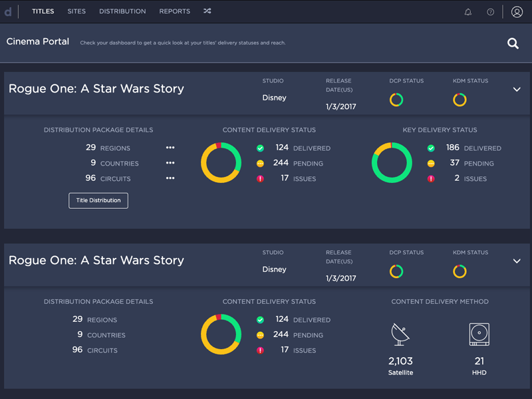This screenshot has width=532, height=399.
Task: Click the Content Delivery Status donut chart beside Key Delivery Status
Action: 221,162
